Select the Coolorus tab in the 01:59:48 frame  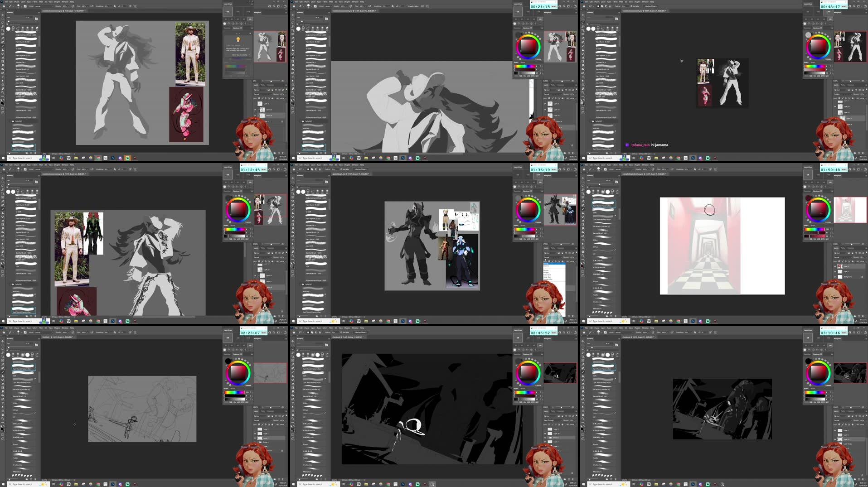[x=818, y=191]
